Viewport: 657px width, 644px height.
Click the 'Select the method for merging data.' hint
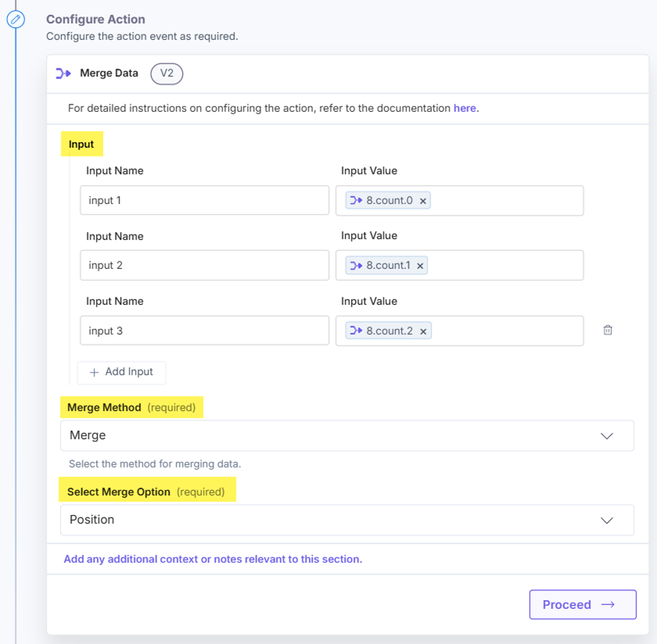pyautogui.click(x=155, y=464)
